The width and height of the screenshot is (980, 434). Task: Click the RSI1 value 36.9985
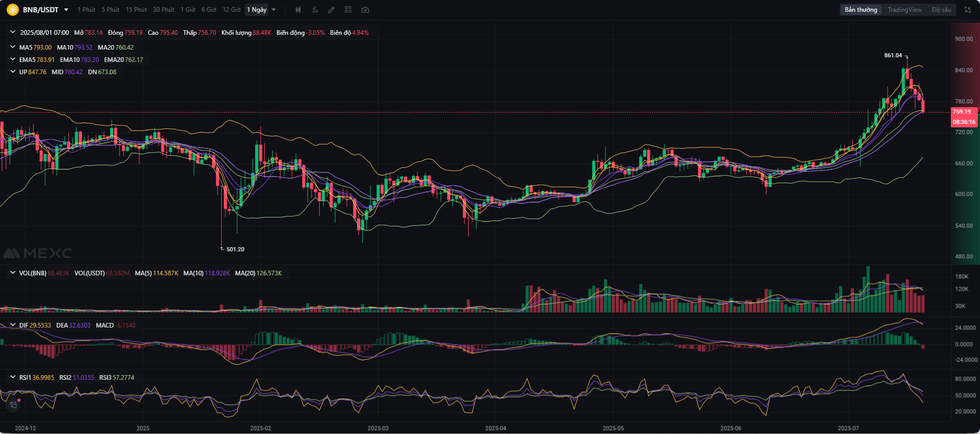click(x=43, y=377)
